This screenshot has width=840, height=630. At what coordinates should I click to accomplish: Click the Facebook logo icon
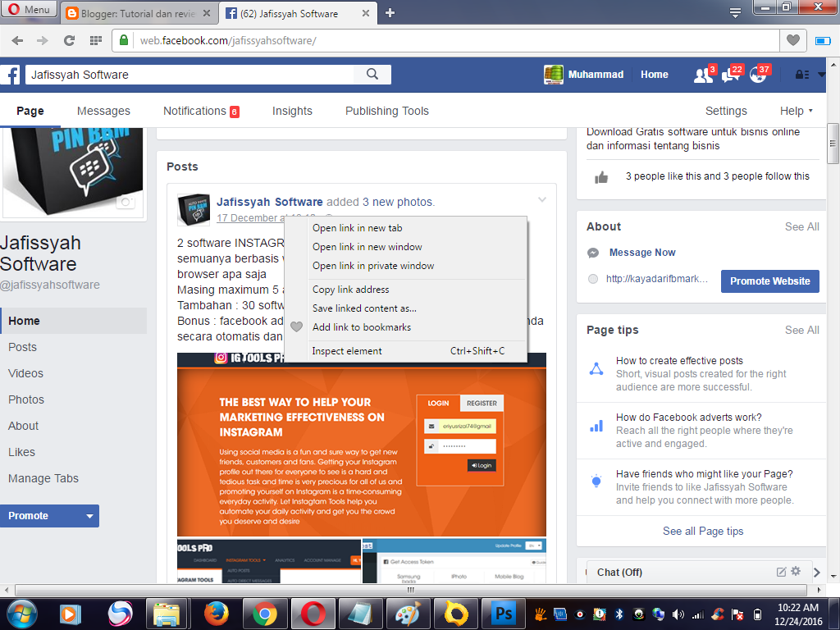11,75
